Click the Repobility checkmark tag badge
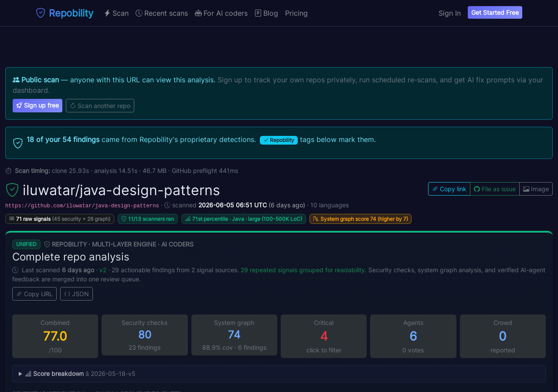Image resolution: width=558 pixels, height=392 pixels. point(279,140)
